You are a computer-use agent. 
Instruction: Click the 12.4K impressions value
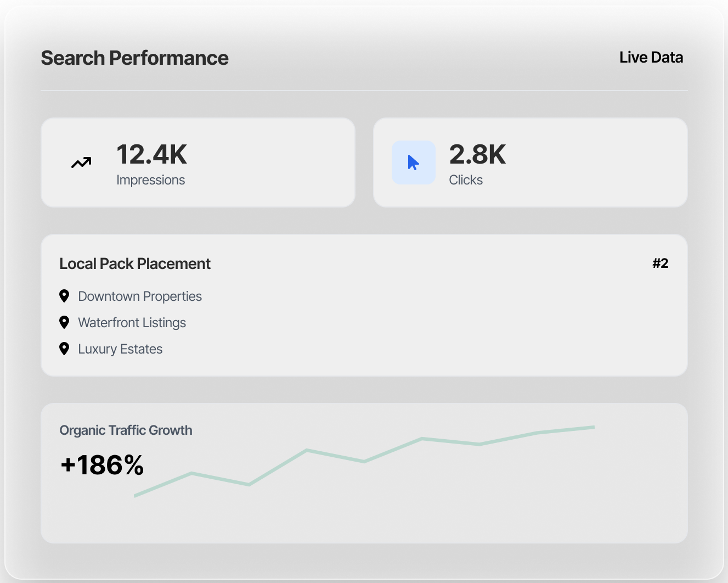click(x=151, y=154)
